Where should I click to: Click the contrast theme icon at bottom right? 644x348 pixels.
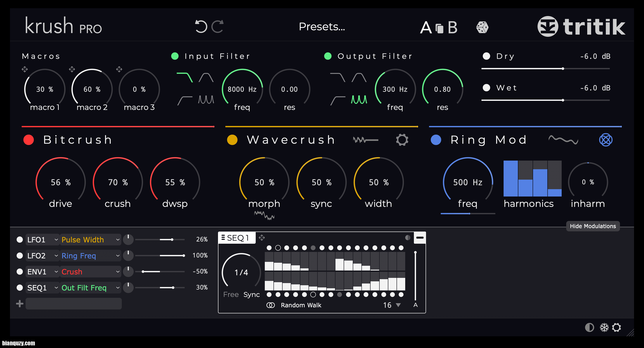coord(589,327)
